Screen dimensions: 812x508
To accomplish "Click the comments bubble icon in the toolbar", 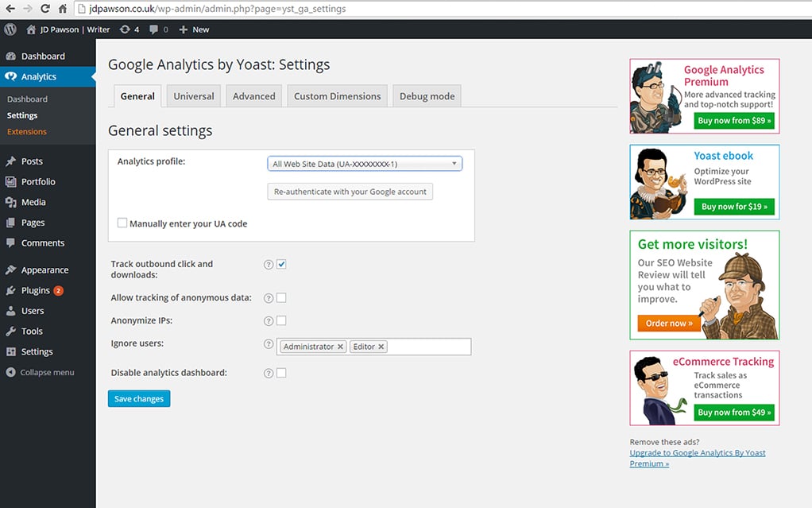I will coord(156,29).
